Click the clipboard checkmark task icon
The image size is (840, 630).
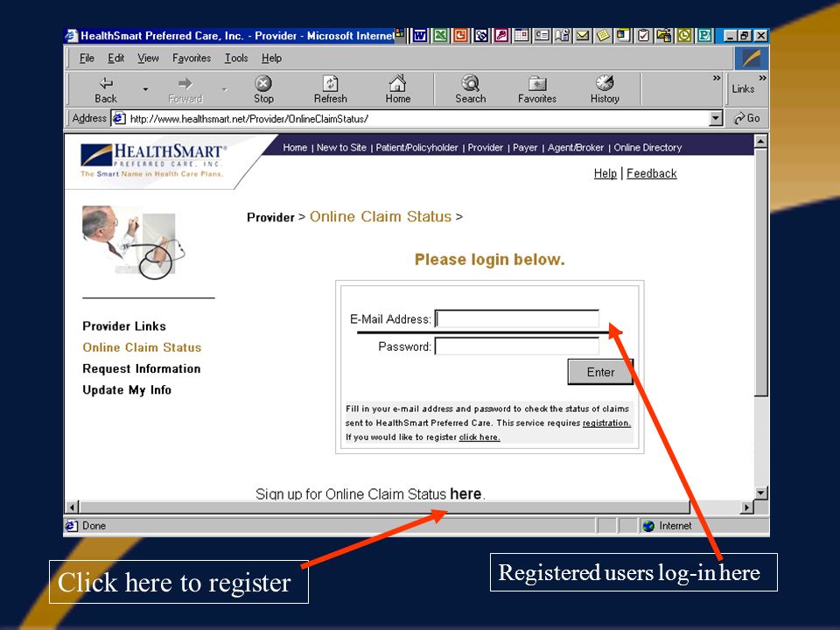(x=643, y=36)
